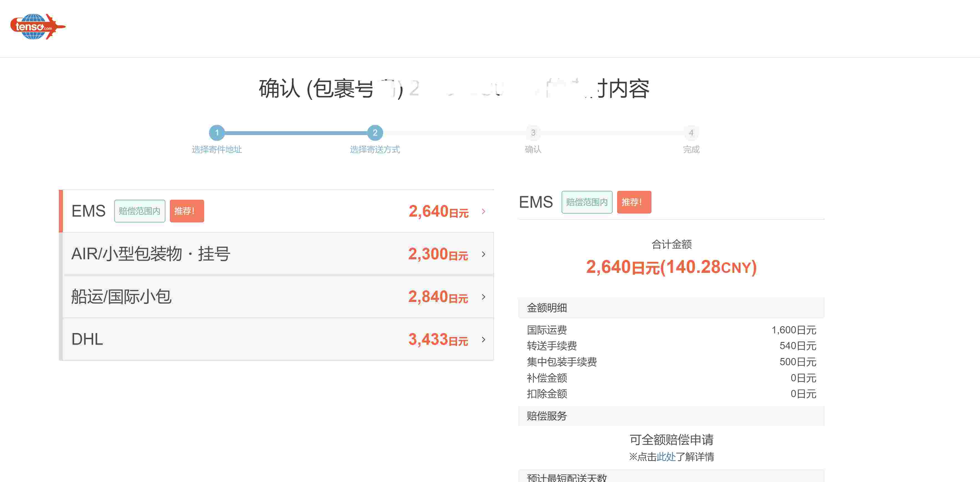Open the DHL 3,433日元 row chevron
Screen dimensions: 980x482
[484, 339]
